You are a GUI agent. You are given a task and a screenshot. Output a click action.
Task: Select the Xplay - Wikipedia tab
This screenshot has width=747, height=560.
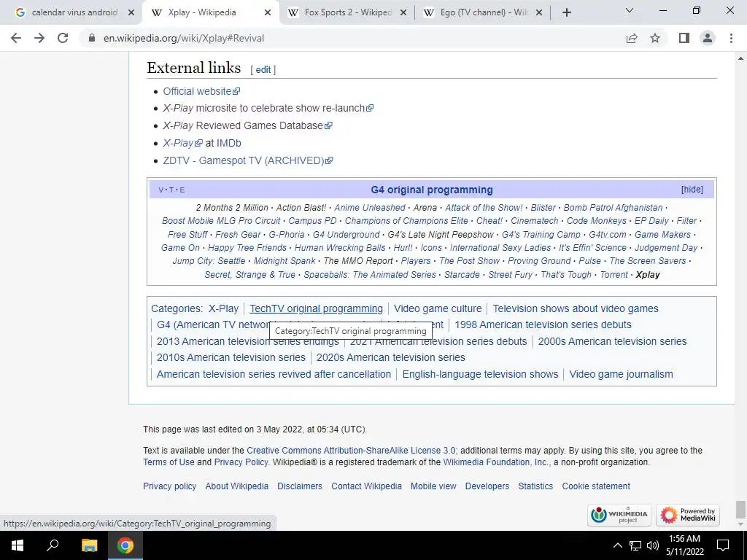coord(202,13)
